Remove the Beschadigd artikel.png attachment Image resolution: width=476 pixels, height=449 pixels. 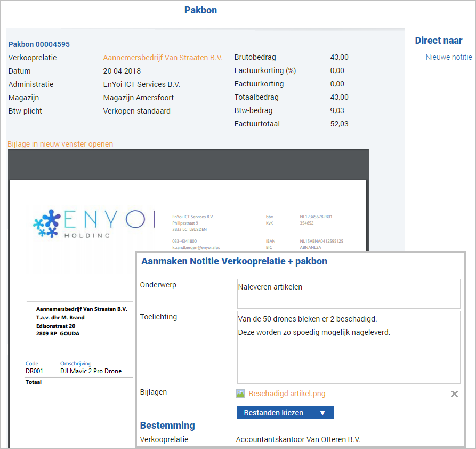pyautogui.click(x=455, y=394)
